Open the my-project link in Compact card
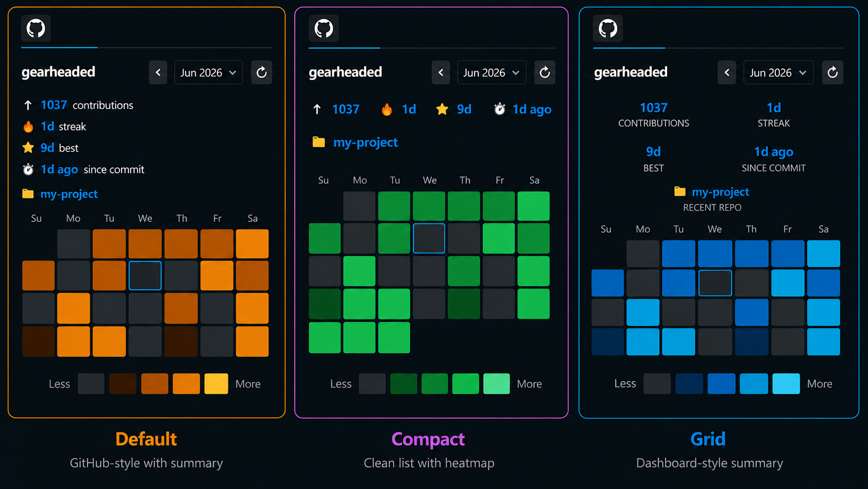 coord(365,142)
